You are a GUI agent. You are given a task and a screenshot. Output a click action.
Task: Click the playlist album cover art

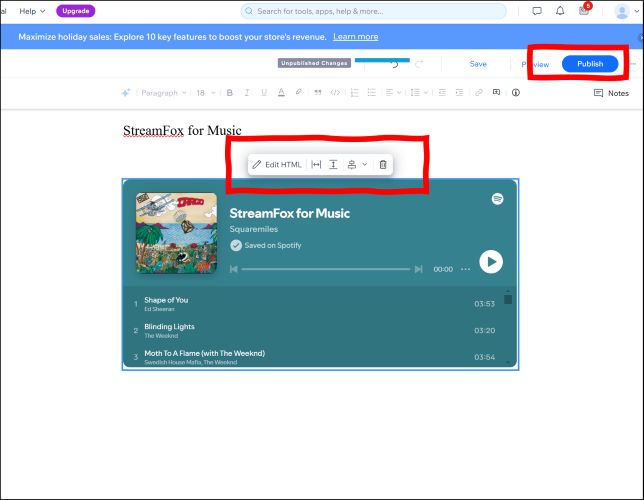pos(177,233)
